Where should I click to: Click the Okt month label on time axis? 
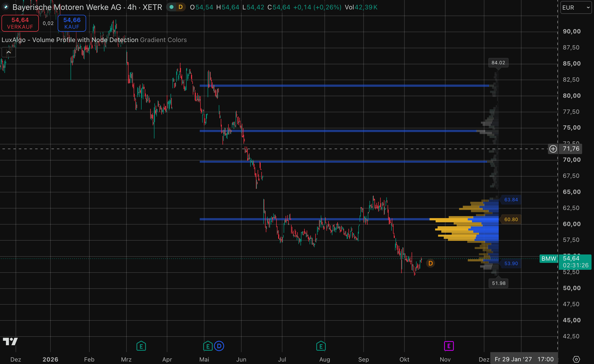404,359
